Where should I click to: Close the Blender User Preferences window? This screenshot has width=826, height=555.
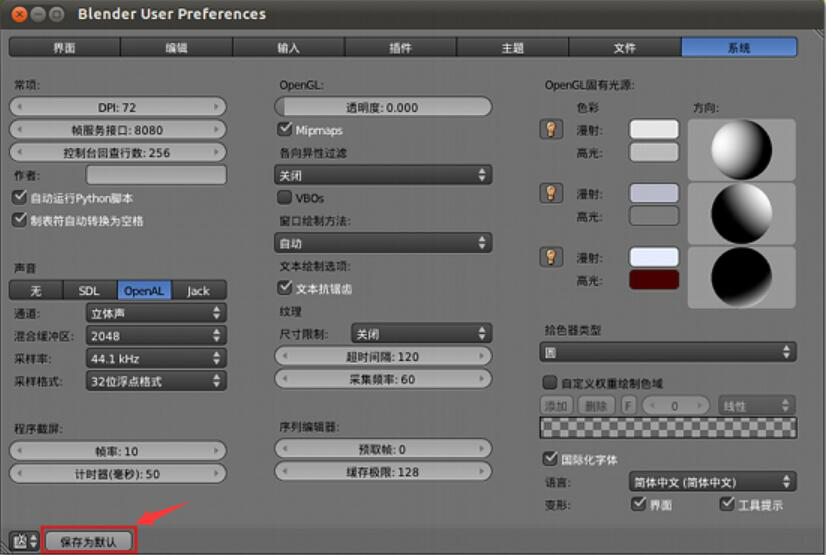point(19,14)
